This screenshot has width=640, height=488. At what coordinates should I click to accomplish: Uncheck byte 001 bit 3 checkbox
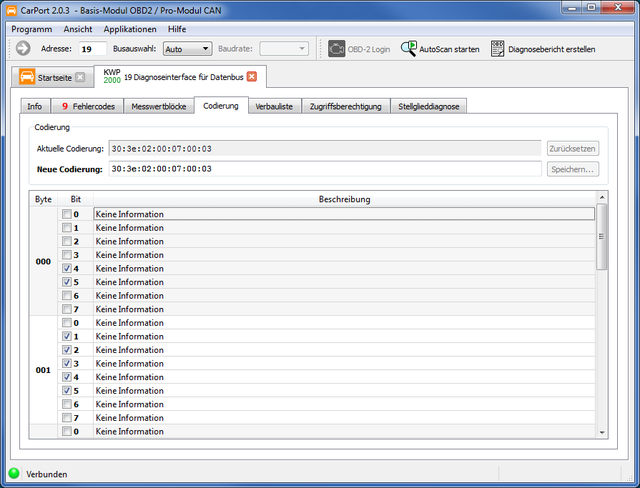67,364
